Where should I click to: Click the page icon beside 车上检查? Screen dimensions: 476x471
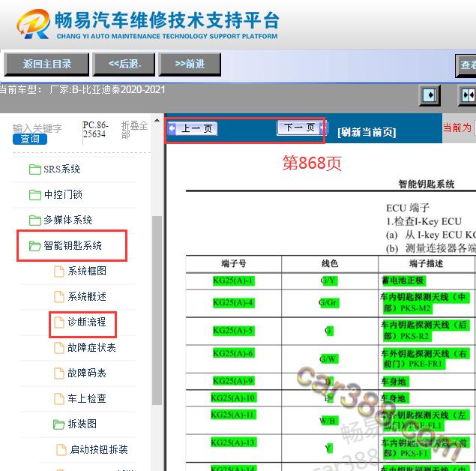(59, 399)
